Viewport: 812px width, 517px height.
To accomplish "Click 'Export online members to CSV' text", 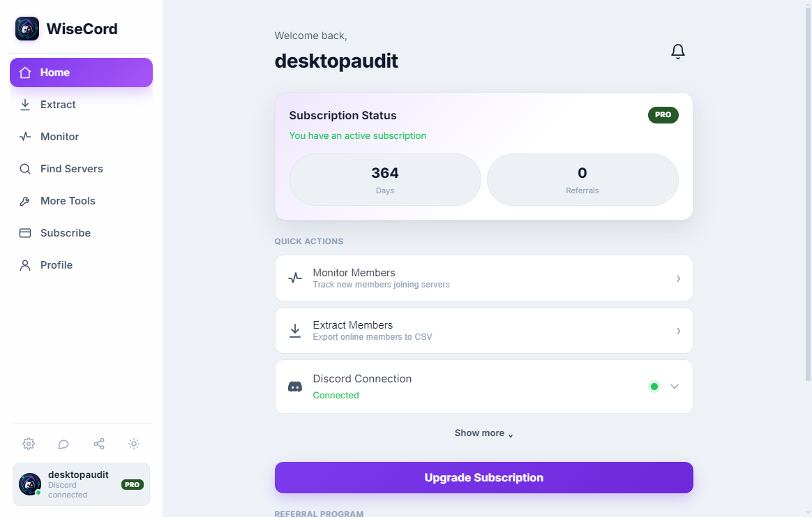I will pyautogui.click(x=373, y=337).
